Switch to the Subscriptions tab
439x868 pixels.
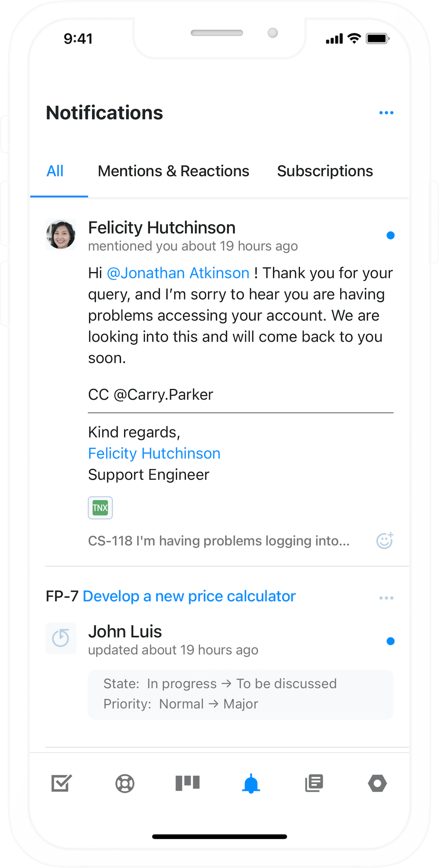point(324,171)
